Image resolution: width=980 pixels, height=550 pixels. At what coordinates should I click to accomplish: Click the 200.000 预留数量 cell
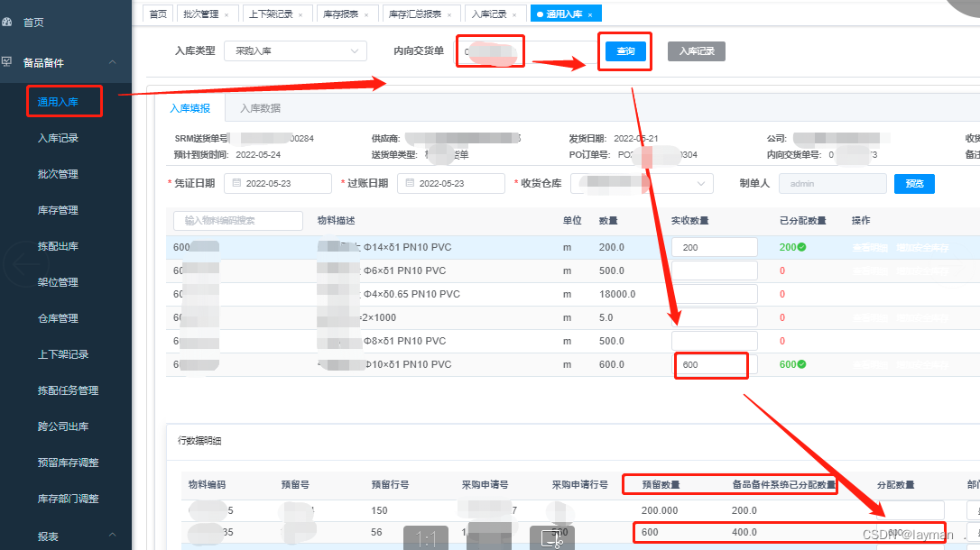coord(660,510)
